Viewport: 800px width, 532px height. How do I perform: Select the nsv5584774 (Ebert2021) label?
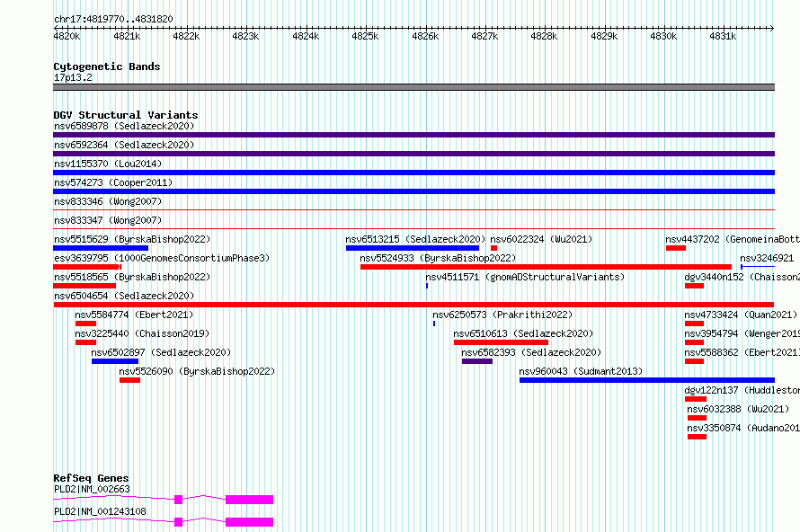(x=134, y=315)
